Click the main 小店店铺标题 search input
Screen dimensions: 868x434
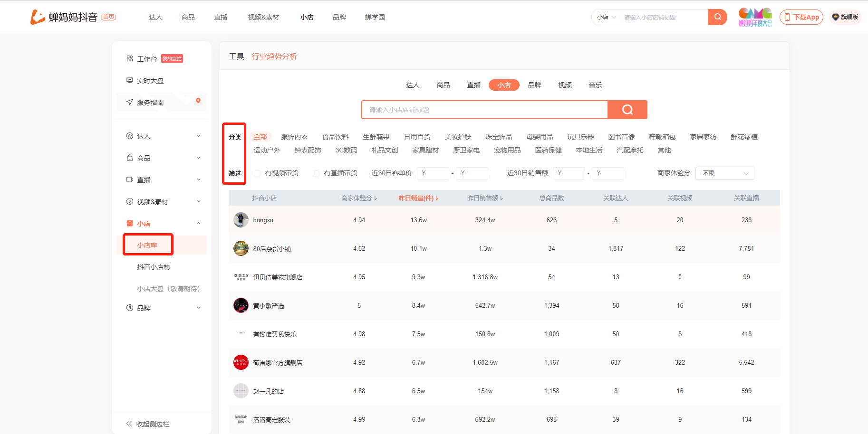coord(484,110)
